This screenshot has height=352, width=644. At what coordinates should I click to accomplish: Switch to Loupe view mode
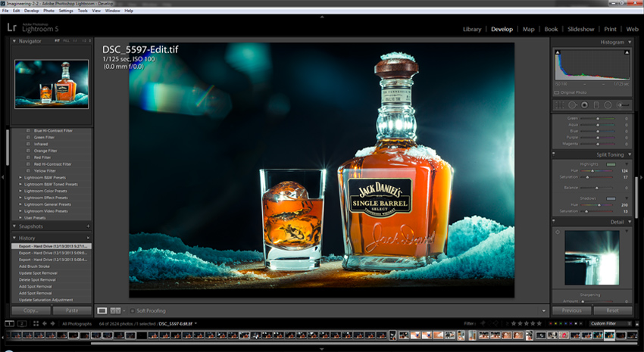coord(102,310)
